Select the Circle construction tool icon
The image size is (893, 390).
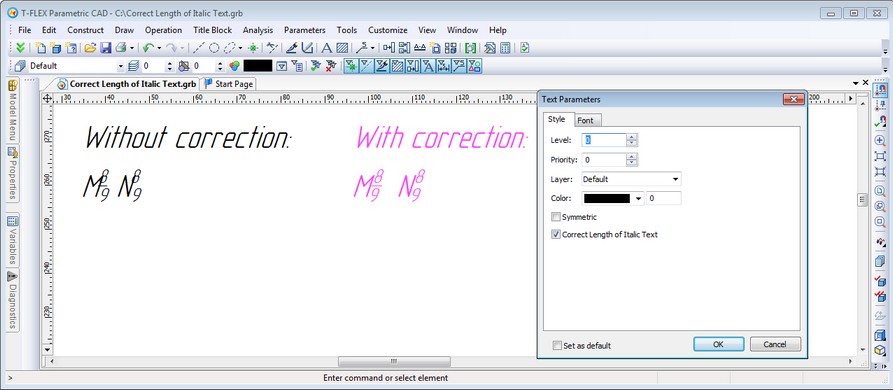pos(214,48)
